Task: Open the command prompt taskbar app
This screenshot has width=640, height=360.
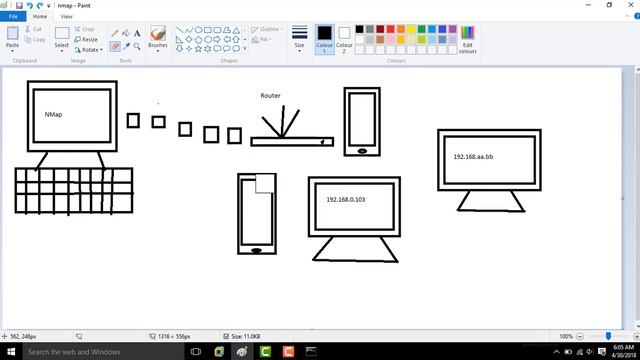Action: 311,351
